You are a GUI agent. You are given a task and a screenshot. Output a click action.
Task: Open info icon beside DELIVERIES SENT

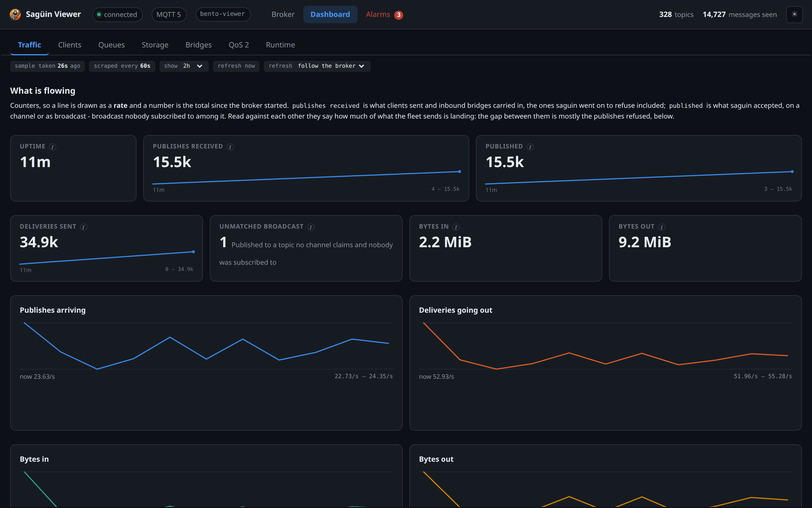click(83, 227)
